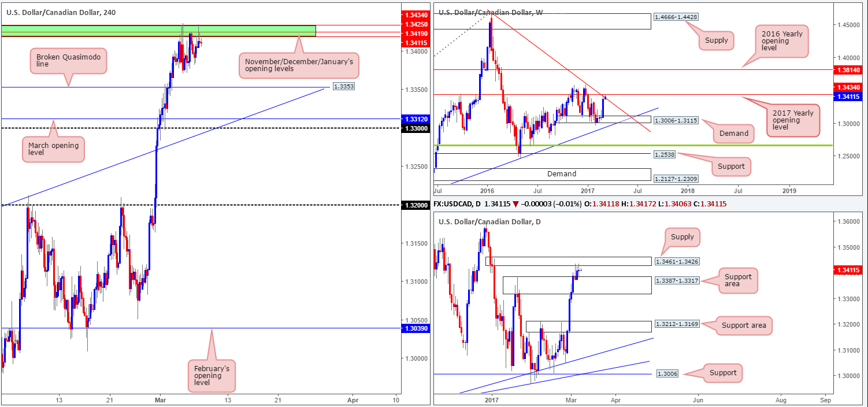Click the 1.2127-1.2309 demand zone label
868x407 pixels.
point(676,179)
